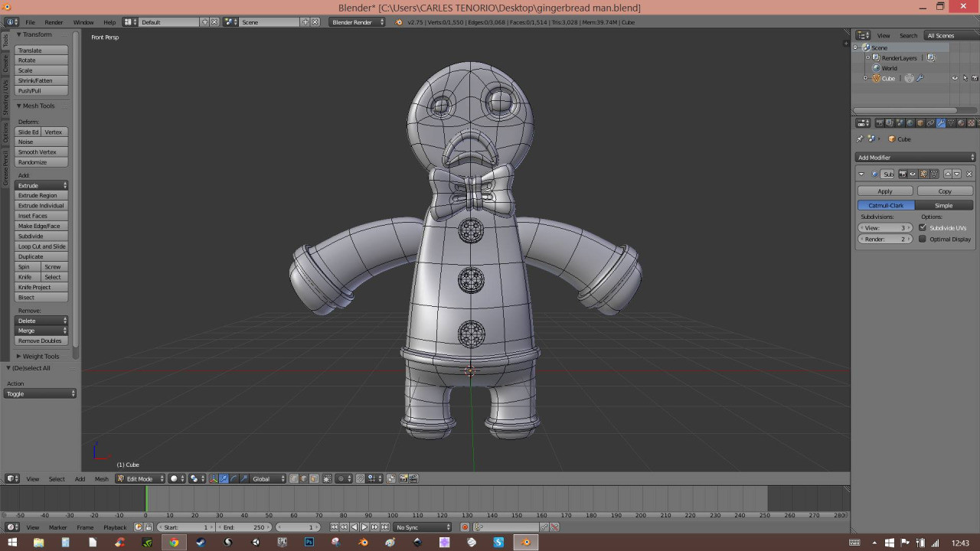Apply the subdivision surface modifier

click(884, 191)
